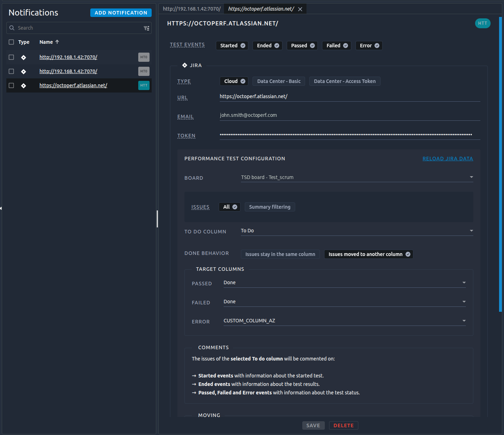
Task: Click the blue vertical scrollbar
Action: click(500, 164)
